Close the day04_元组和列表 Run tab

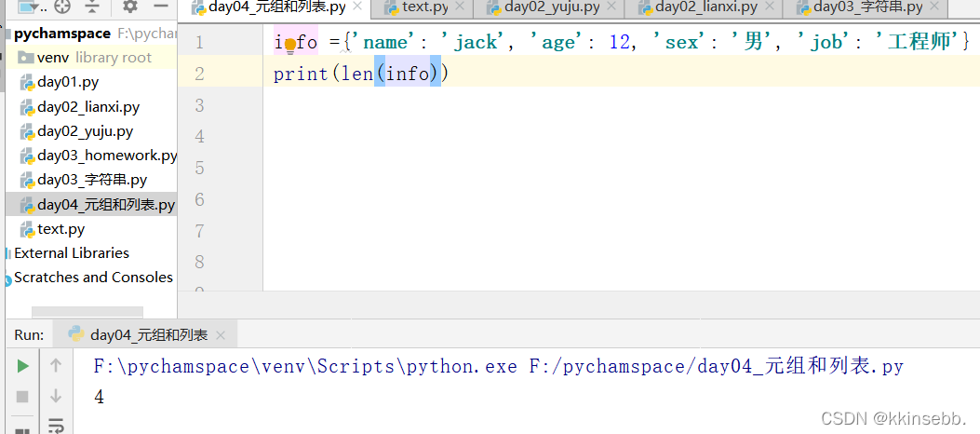click(220, 335)
